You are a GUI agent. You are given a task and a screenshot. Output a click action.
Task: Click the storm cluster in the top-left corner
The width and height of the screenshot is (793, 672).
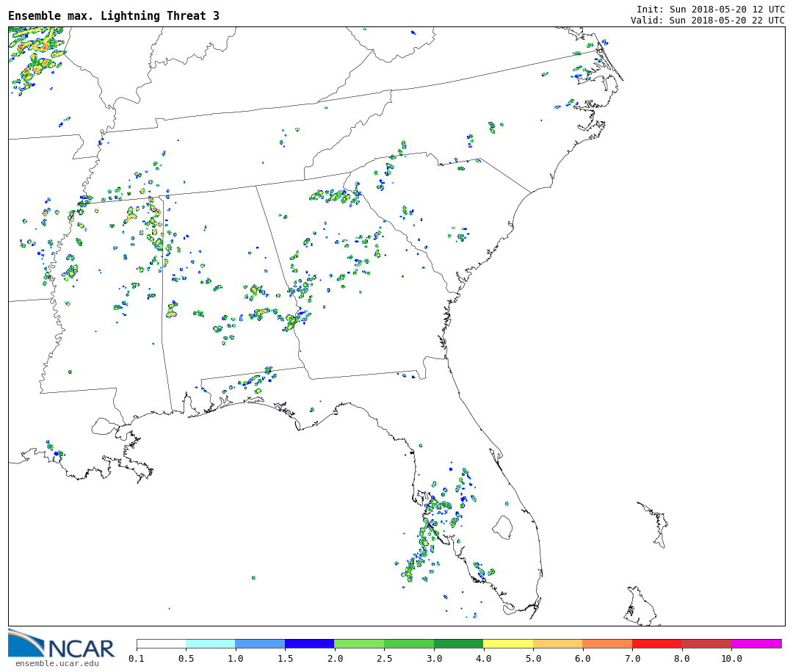(x=37, y=55)
